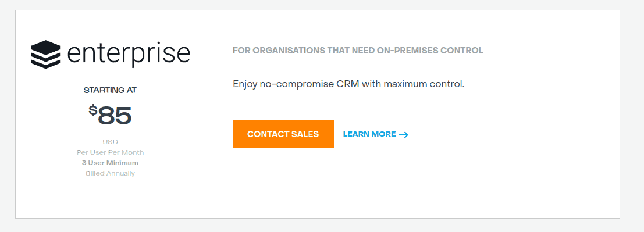Click the enterprise wordmark text

tap(129, 54)
